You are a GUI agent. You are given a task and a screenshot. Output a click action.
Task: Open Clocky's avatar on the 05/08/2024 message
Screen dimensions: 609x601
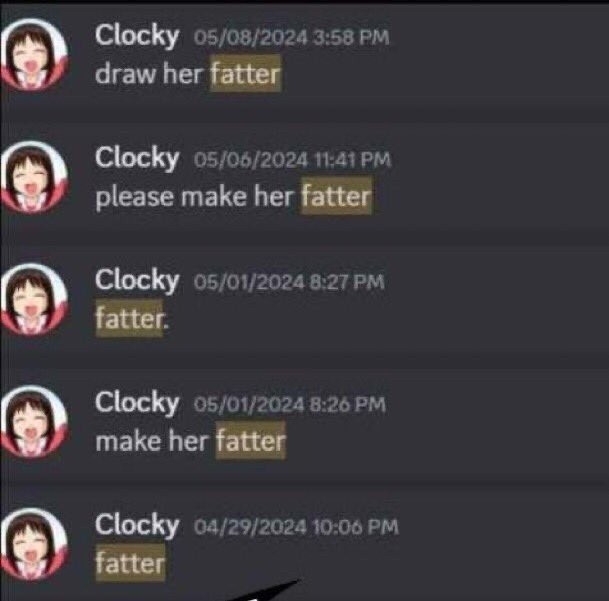coord(34,55)
